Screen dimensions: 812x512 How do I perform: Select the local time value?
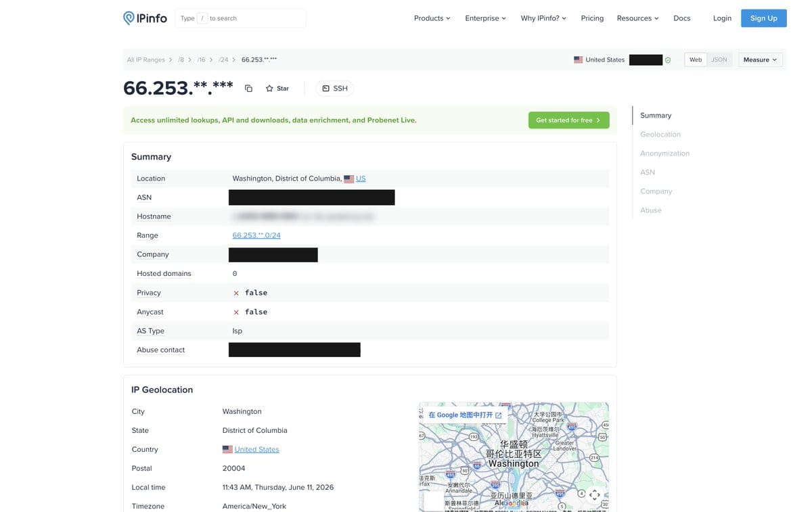[x=278, y=487]
